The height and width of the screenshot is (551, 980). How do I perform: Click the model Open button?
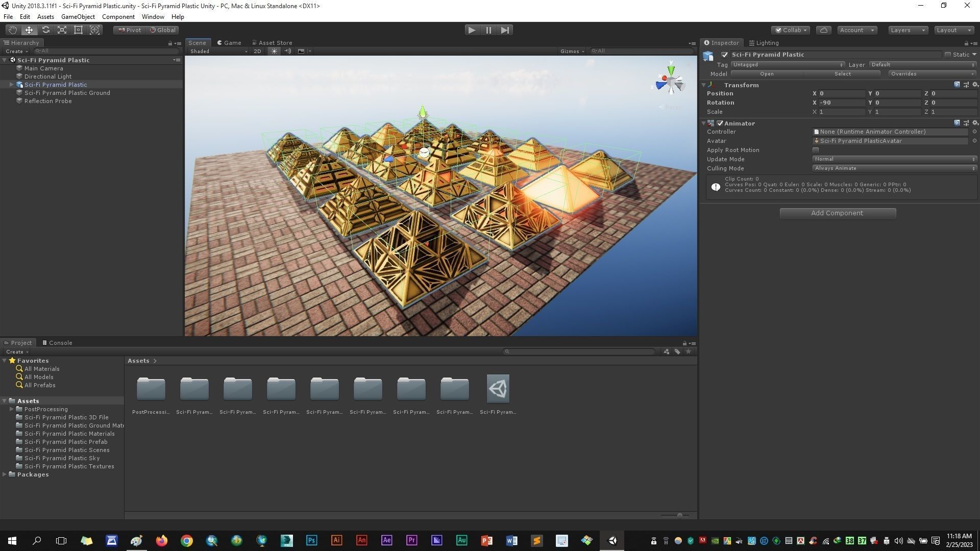(767, 74)
